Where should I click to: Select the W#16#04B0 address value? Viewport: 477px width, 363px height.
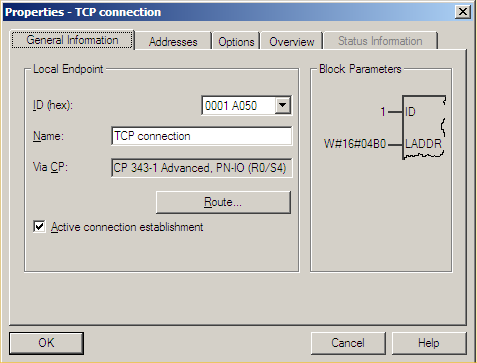click(x=355, y=144)
